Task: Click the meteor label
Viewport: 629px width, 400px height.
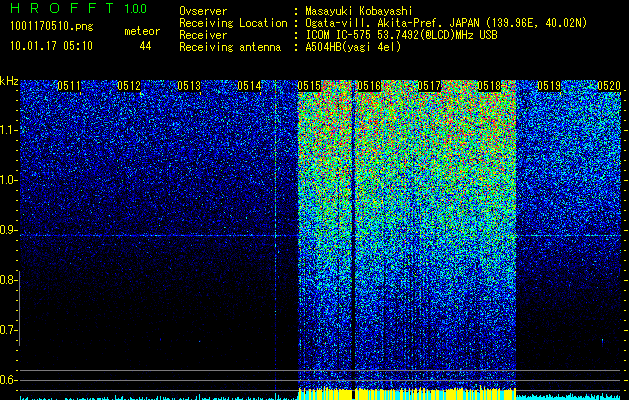Action: coord(142,31)
